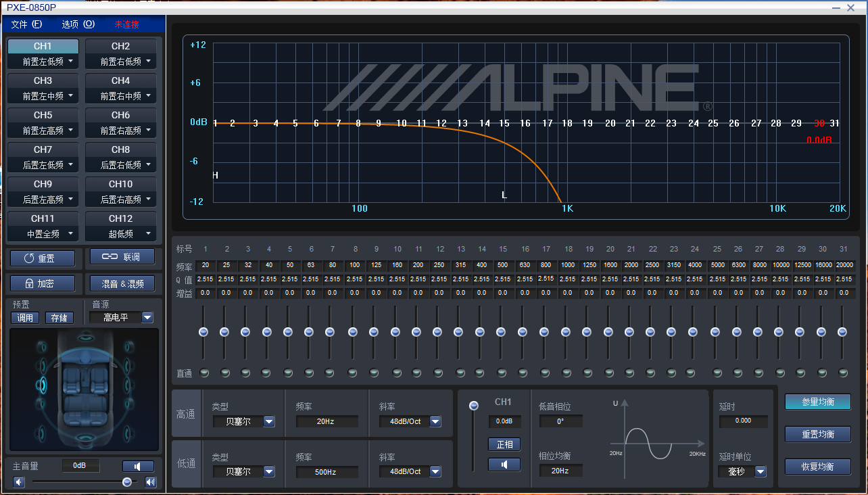Open CH10 后置右高频 dropdown

[x=120, y=199]
